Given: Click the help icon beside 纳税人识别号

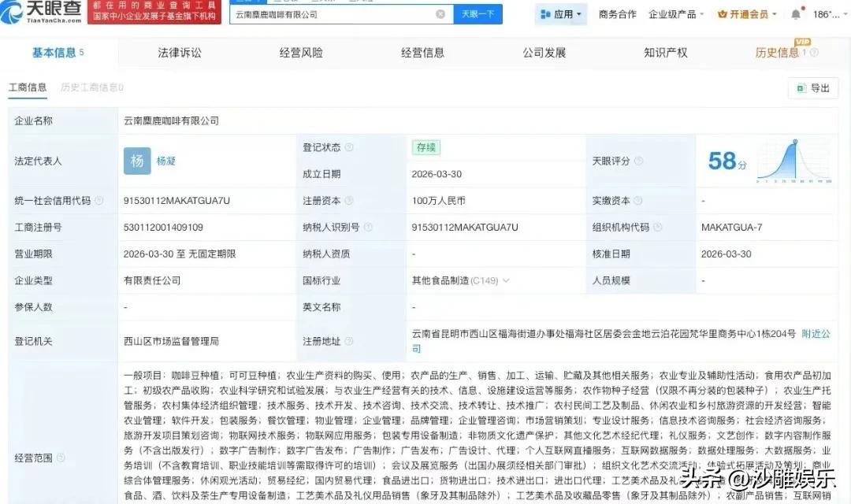Looking at the screenshot, I should tap(368, 228).
